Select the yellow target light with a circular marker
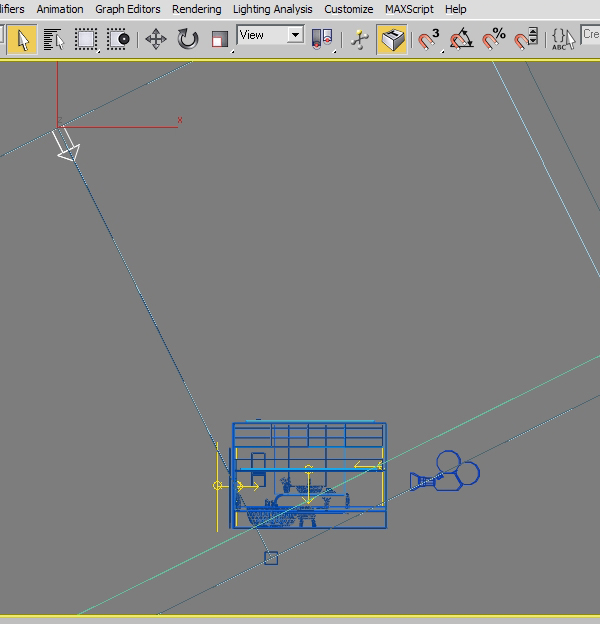Screen dimensions: 600x624 click(x=217, y=486)
